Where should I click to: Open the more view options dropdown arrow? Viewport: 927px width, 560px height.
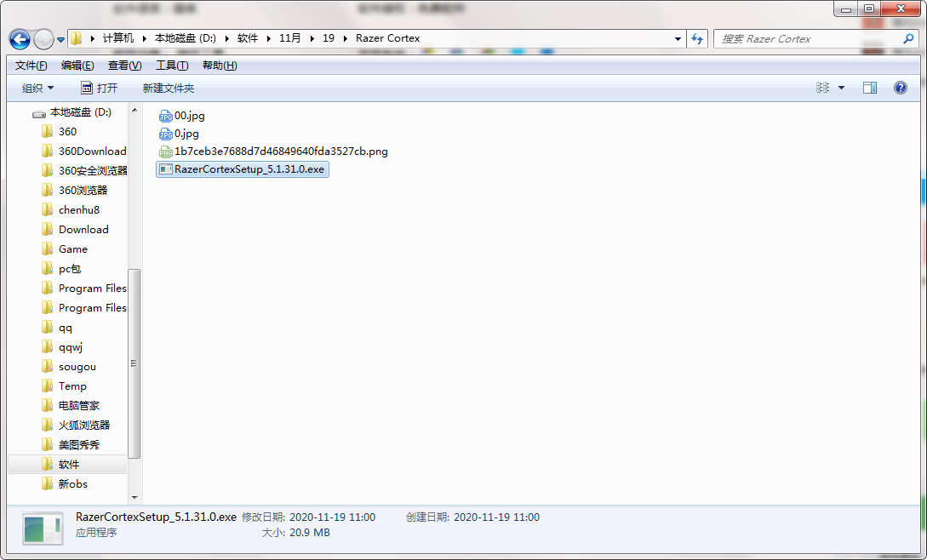pyautogui.click(x=841, y=89)
